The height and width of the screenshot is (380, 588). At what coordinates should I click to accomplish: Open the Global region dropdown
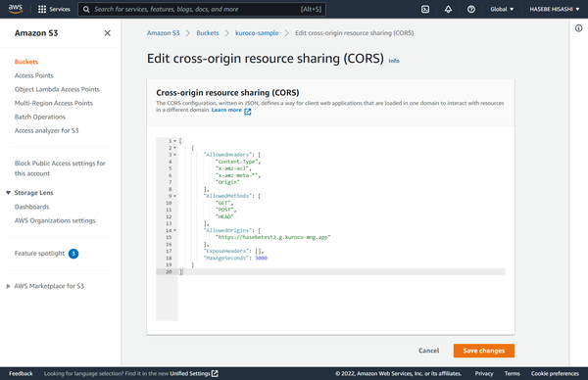(502, 9)
